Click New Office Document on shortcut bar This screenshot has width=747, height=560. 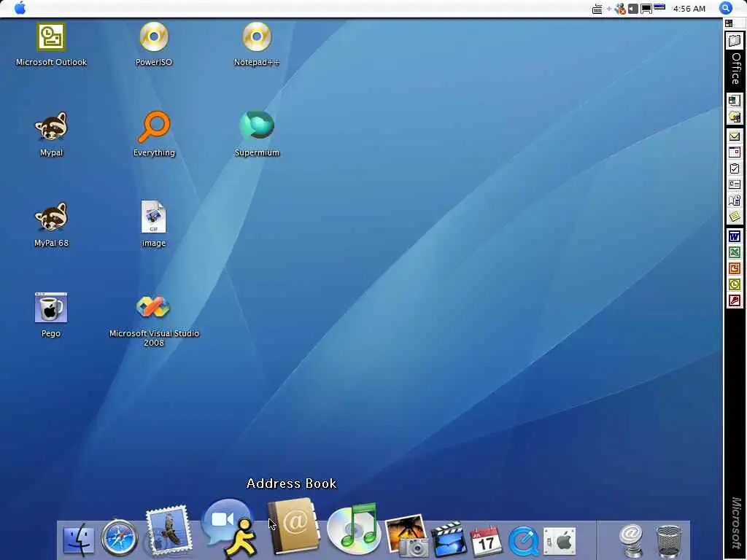click(x=734, y=101)
